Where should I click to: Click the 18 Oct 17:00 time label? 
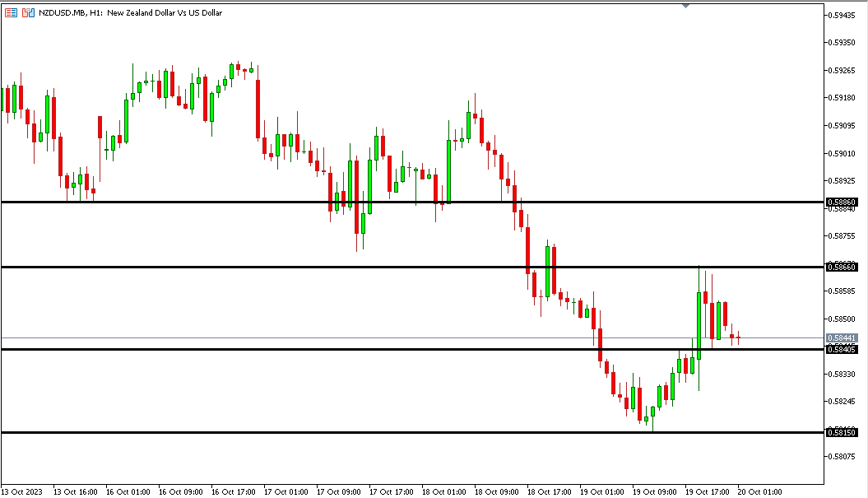[549, 492]
